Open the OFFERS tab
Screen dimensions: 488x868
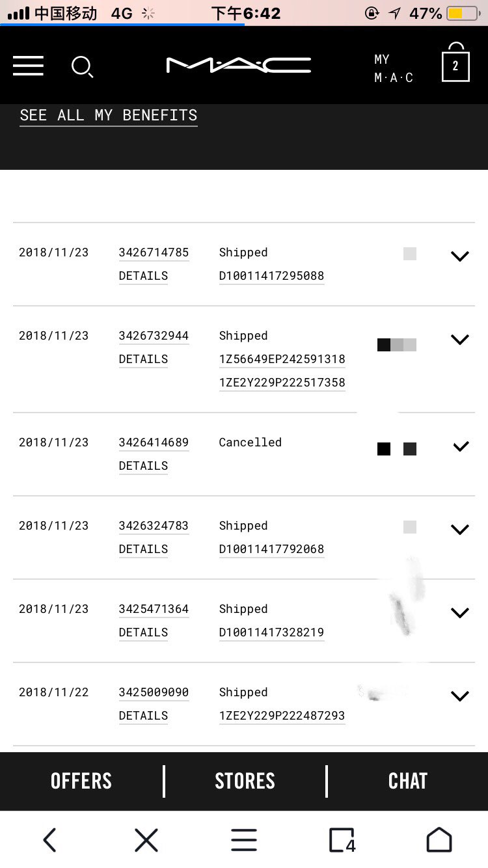[81, 781]
